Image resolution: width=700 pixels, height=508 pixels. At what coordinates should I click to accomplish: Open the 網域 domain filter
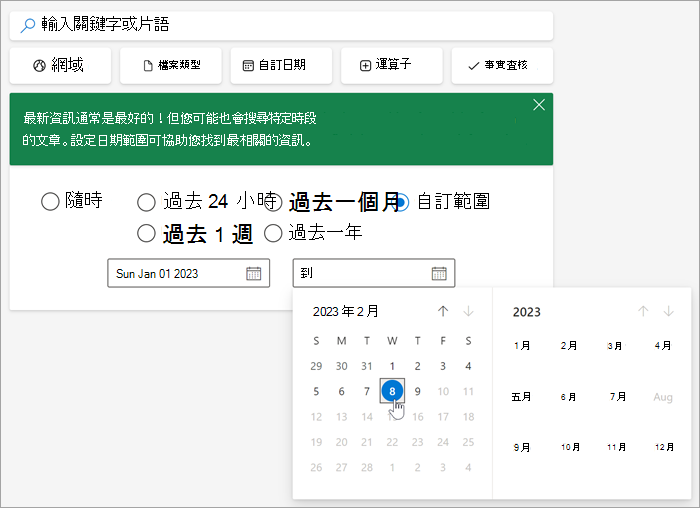tap(60, 66)
